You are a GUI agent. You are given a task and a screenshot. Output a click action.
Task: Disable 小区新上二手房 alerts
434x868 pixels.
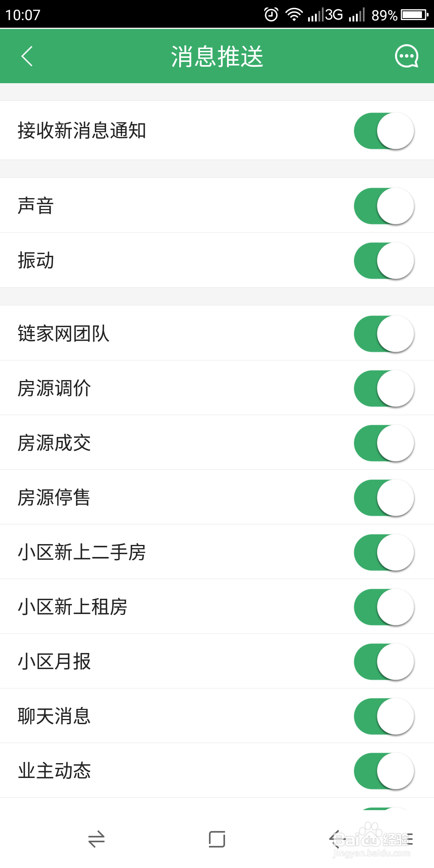(384, 552)
